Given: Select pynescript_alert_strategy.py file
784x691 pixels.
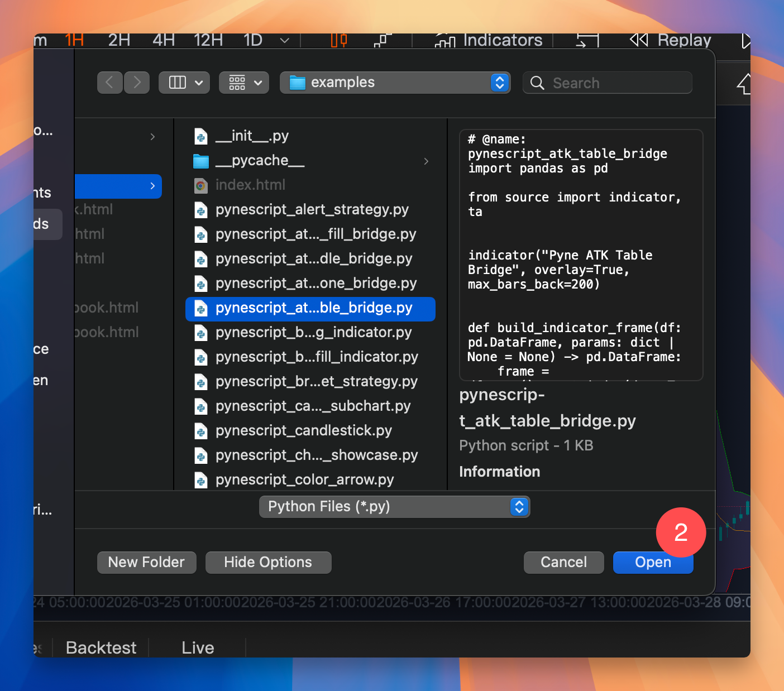Looking at the screenshot, I should click(x=312, y=210).
